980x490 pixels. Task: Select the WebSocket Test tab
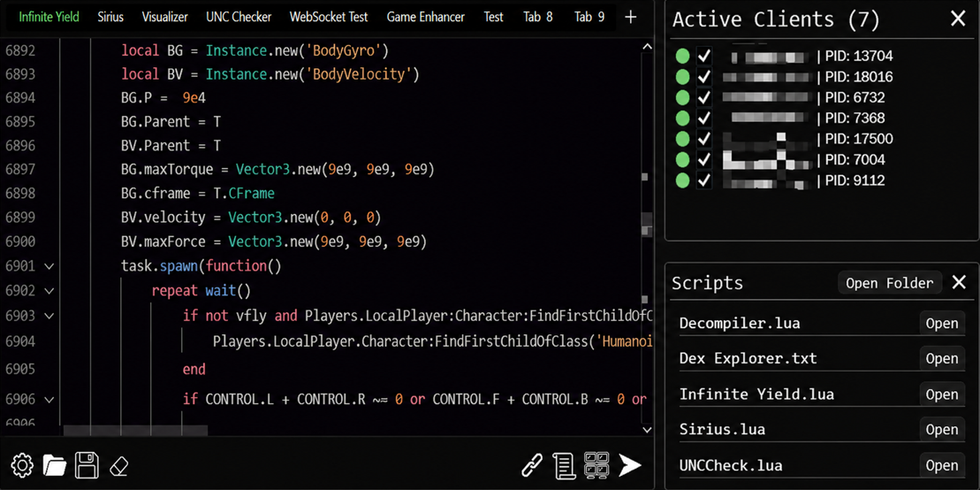click(x=329, y=17)
